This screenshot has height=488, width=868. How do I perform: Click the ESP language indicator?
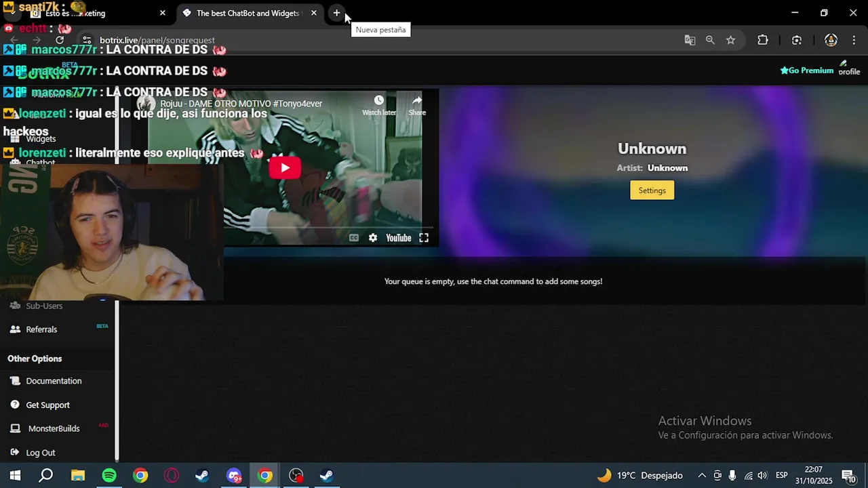(781, 476)
